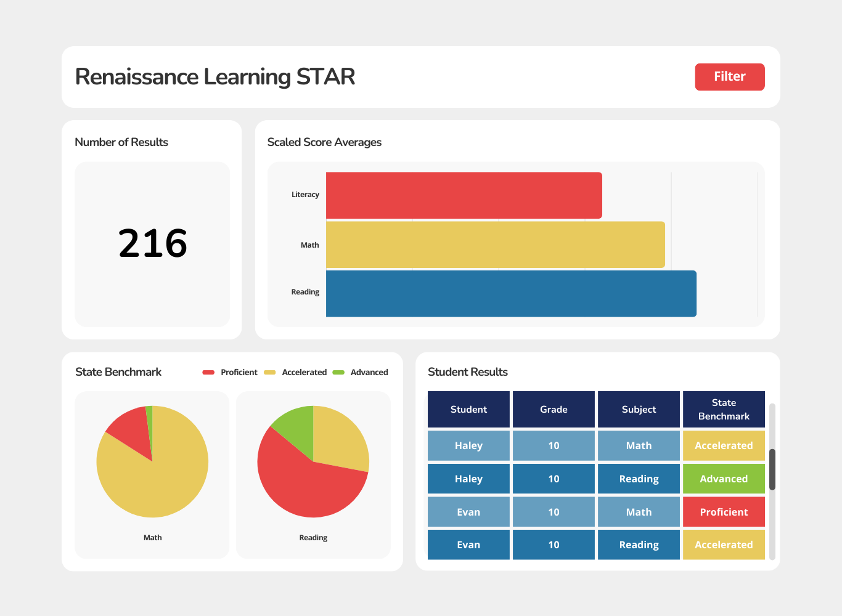Click Math subject in Haley's row
Image resolution: width=842 pixels, height=616 pixels.
pos(639,445)
